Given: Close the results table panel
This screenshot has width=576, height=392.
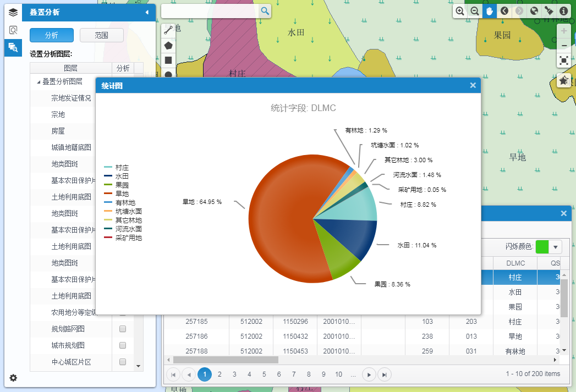Looking at the screenshot, I should click(563, 213).
